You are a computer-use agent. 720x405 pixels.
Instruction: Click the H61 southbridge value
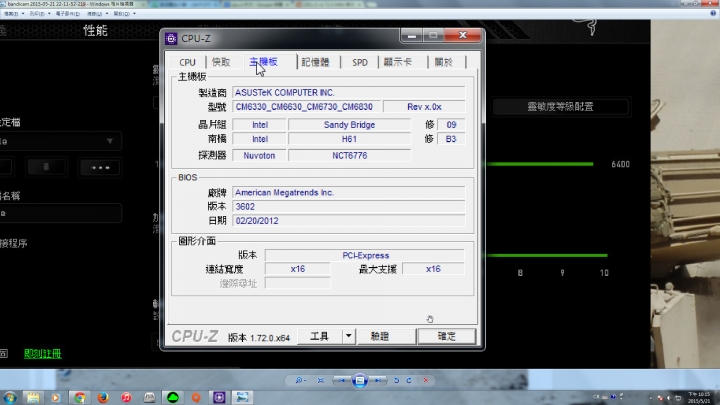349,139
